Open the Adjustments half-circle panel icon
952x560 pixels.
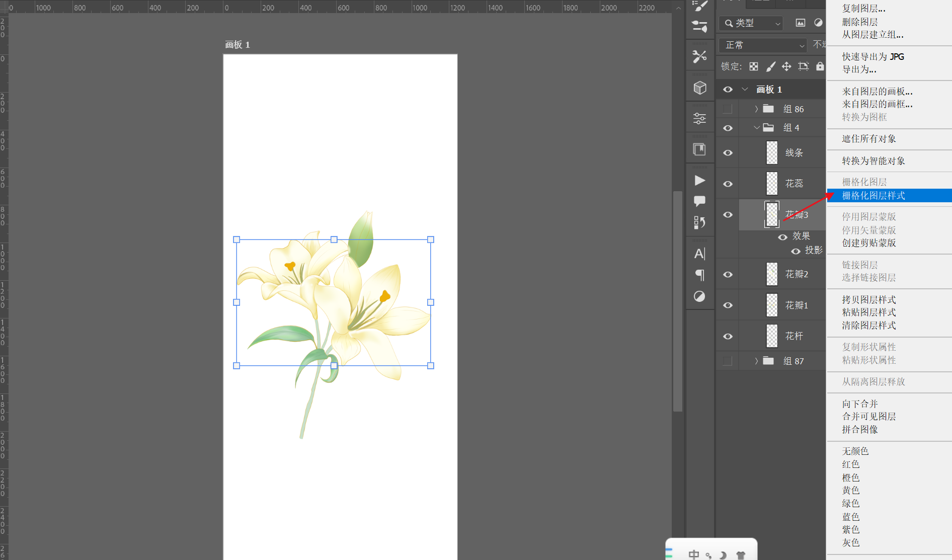(x=699, y=296)
